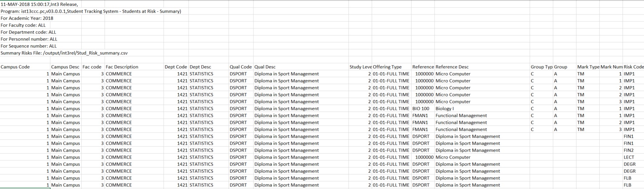Click the For Faculty code: ALL cell

click(x=23, y=25)
